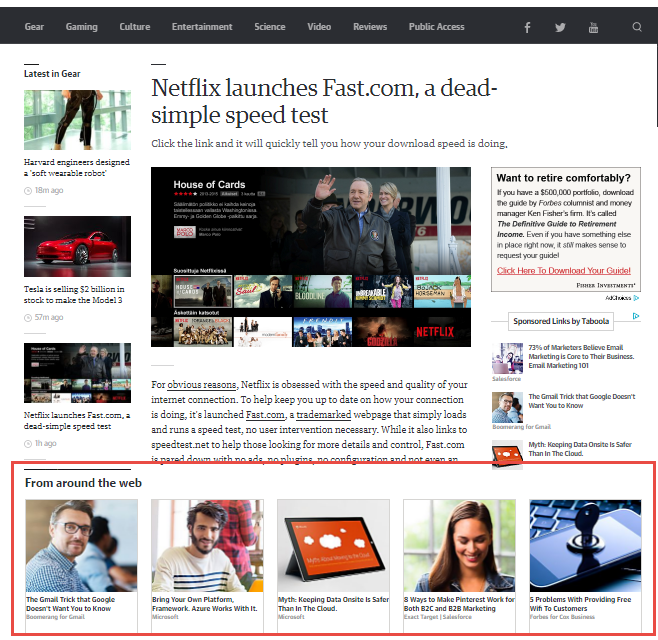This screenshot has height=640, width=658.
Task: Click the 'Latest in Gear' heading
Action: (x=52, y=74)
